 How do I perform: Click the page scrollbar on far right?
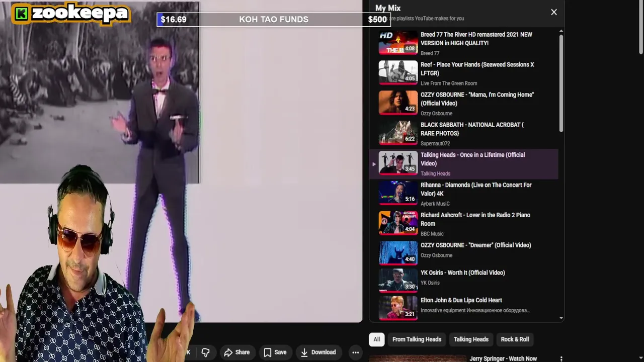coord(641,28)
